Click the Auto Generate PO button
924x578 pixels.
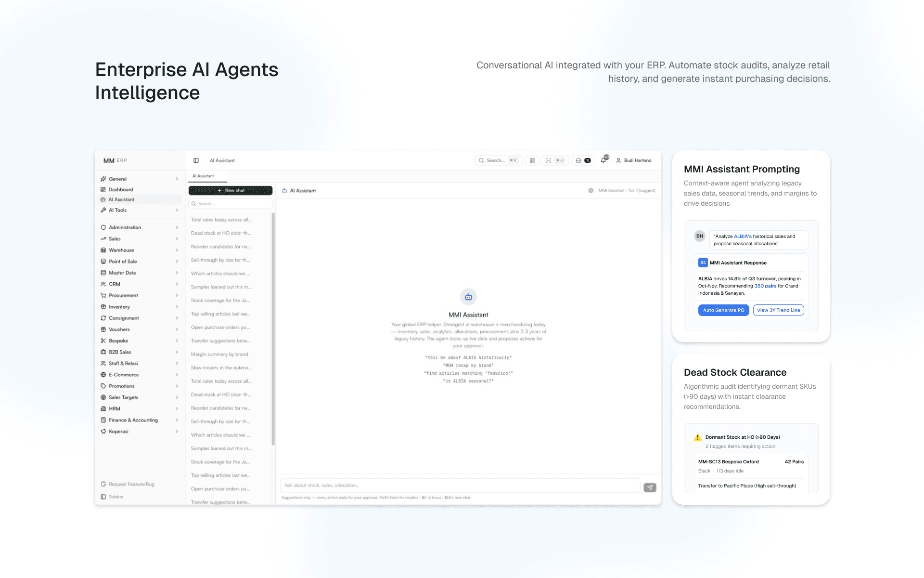click(x=723, y=310)
